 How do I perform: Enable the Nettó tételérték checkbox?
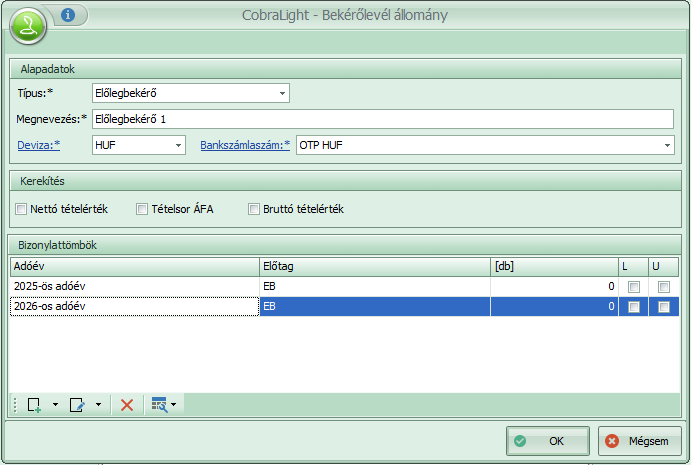pos(22,209)
